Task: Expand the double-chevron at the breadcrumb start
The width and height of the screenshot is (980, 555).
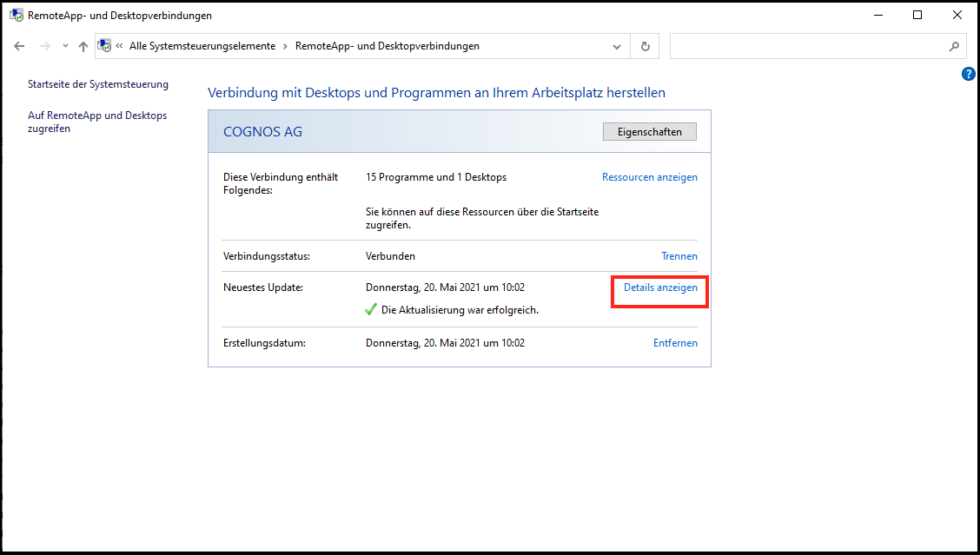Action: coord(119,46)
